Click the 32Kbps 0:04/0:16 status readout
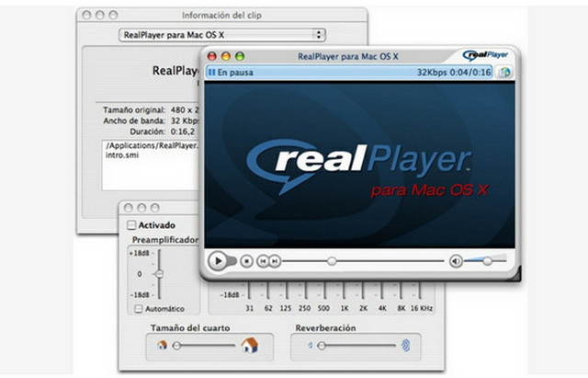The height and width of the screenshot is (378, 588). tap(454, 72)
